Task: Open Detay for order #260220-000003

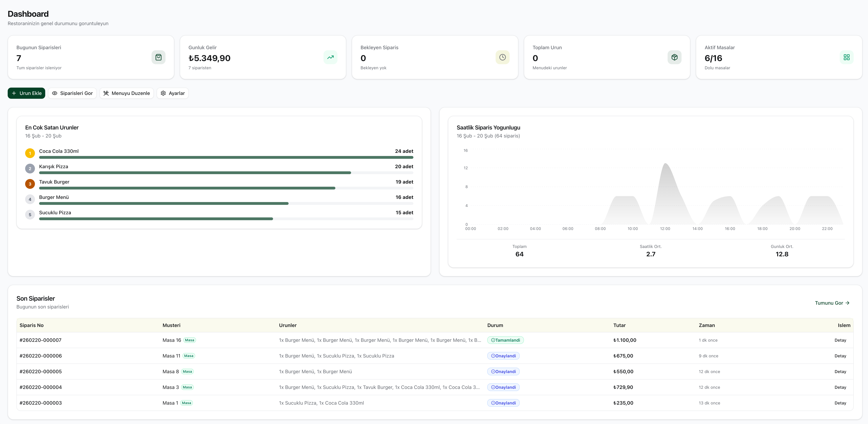Action: click(x=840, y=403)
